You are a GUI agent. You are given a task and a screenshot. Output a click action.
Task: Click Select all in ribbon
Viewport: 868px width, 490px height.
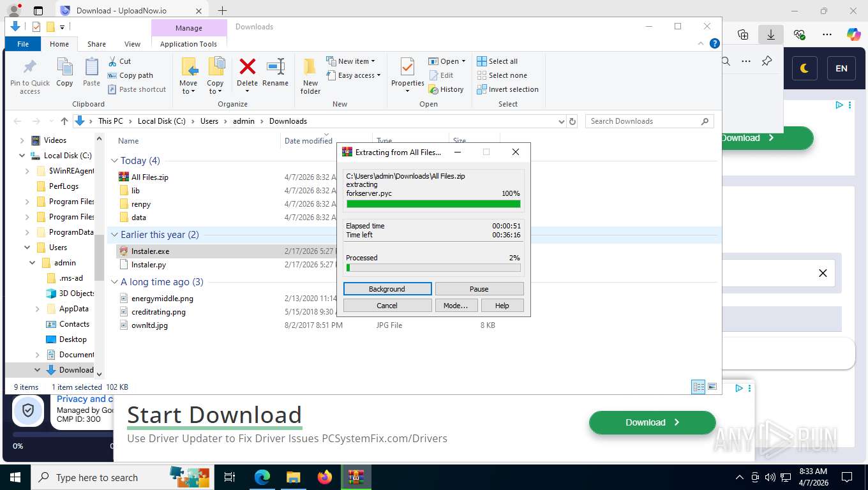[x=497, y=61]
